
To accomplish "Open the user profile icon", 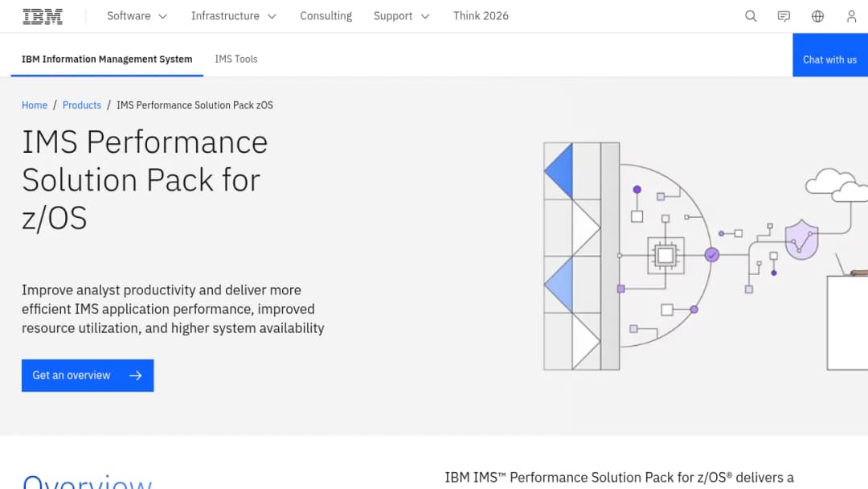I will pyautogui.click(x=851, y=16).
